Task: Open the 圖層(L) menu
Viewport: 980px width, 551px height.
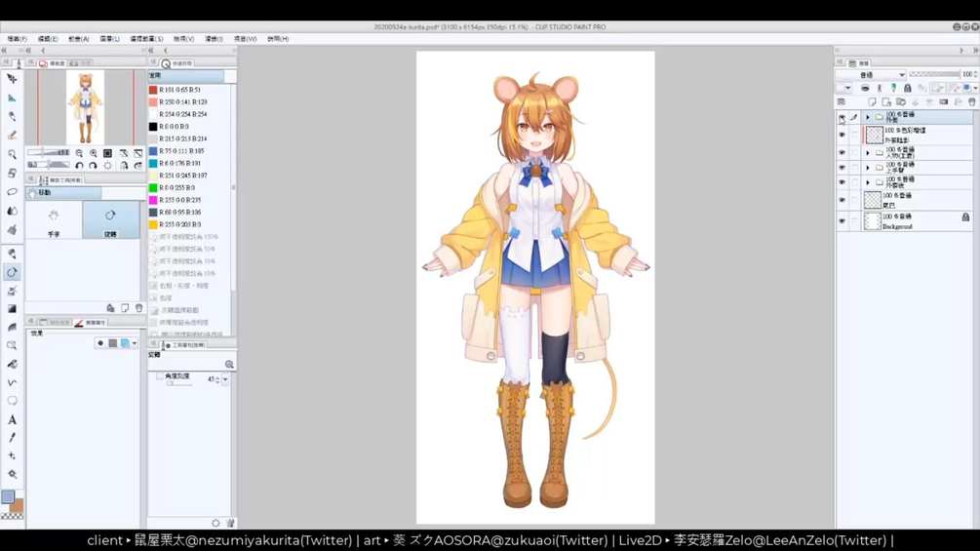Action: [109, 39]
